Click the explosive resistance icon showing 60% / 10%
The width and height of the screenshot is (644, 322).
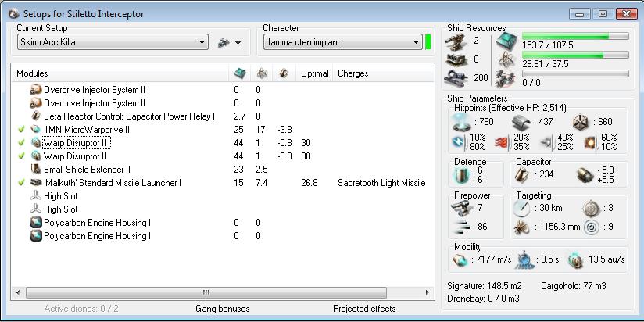[x=590, y=142]
